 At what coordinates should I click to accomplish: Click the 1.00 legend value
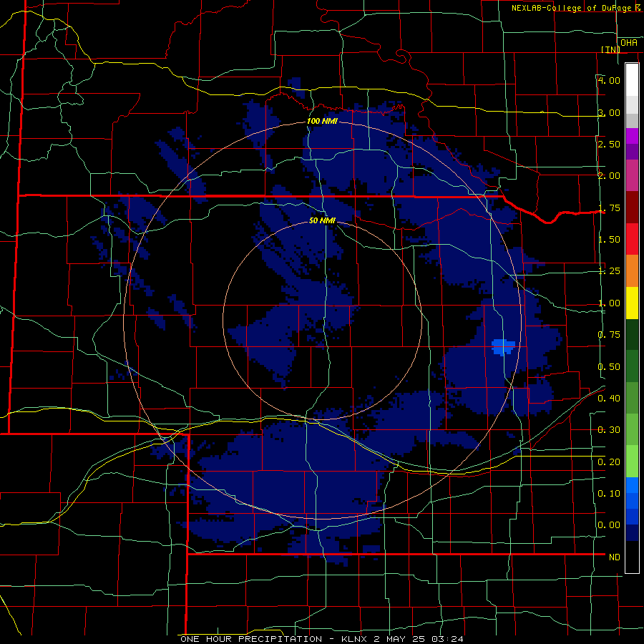pos(609,303)
